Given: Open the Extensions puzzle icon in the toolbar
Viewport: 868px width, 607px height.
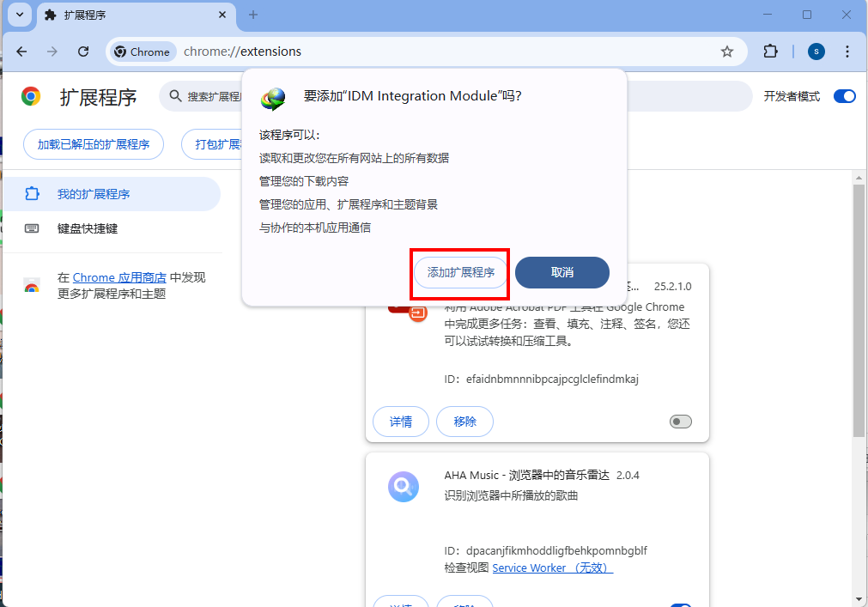Looking at the screenshot, I should pos(770,52).
